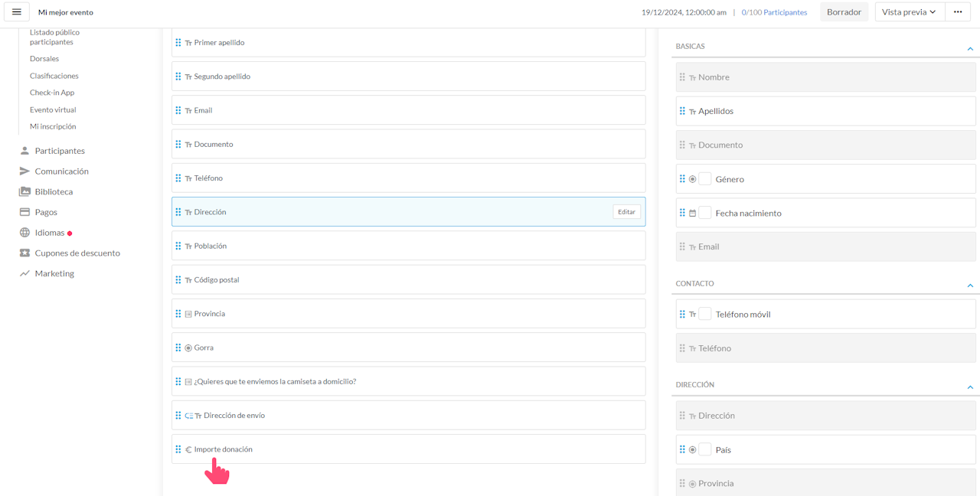Open the hamburger menu
This screenshot has width=980, height=496.
tap(17, 12)
